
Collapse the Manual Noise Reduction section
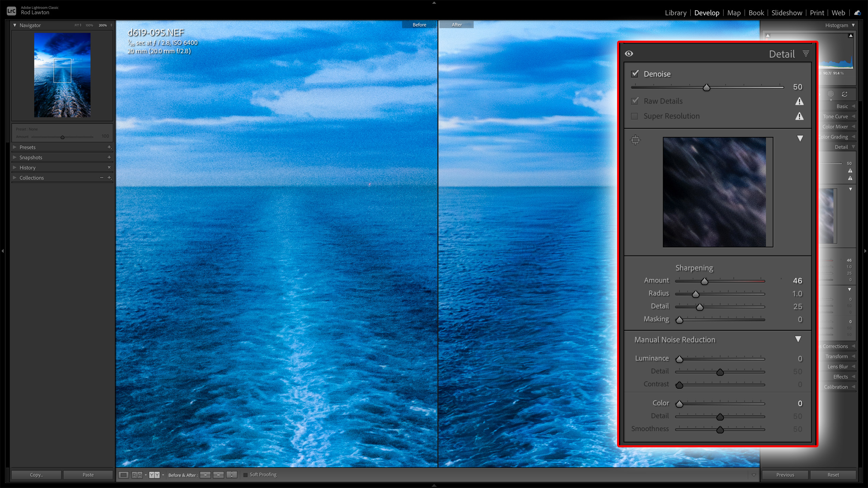click(798, 339)
